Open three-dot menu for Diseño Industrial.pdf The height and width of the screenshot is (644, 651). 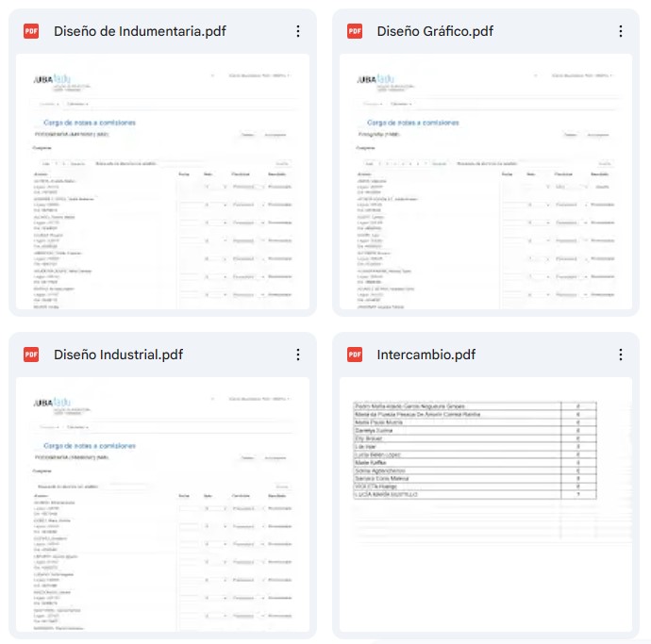[298, 355]
